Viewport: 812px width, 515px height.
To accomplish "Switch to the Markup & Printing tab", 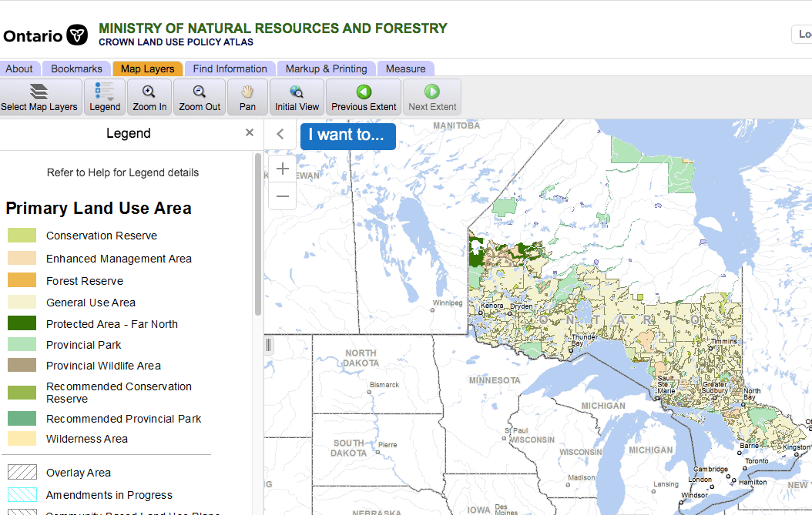I will click(326, 69).
